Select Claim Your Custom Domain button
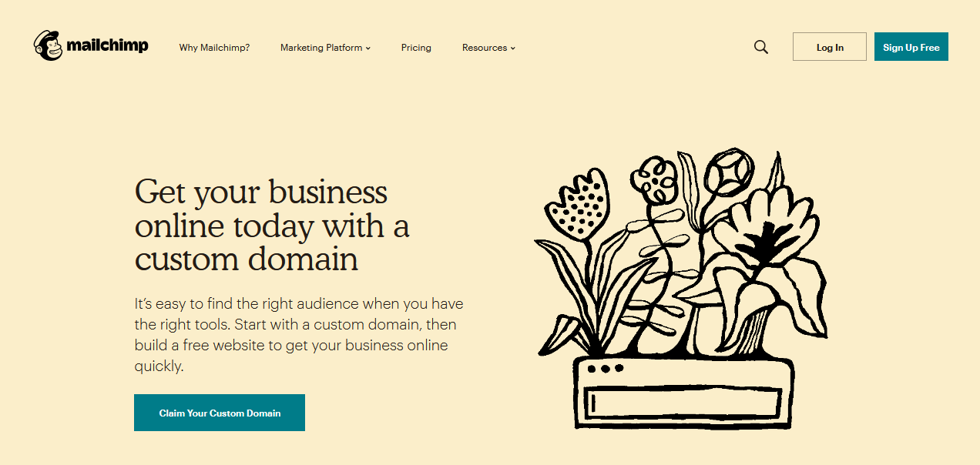 (x=220, y=413)
